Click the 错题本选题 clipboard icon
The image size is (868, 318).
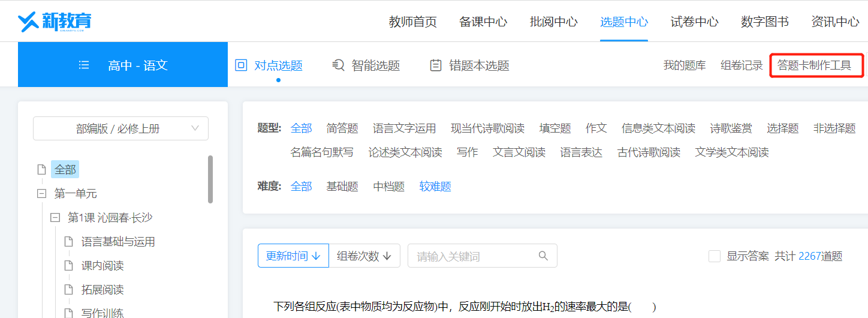pos(436,65)
